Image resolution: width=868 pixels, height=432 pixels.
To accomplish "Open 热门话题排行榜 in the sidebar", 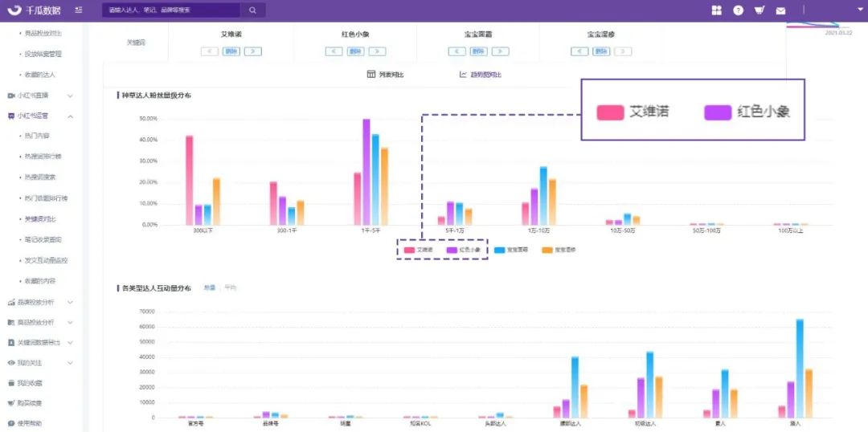I will point(46,198).
